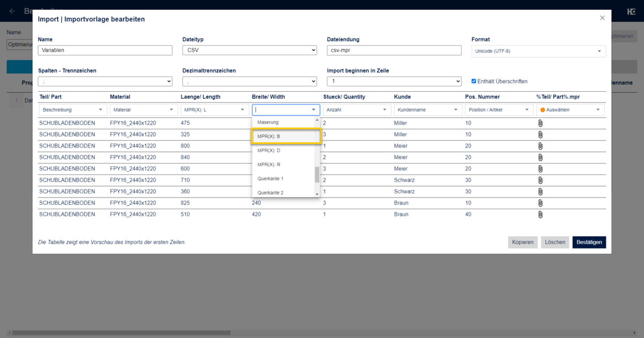Click paperclip icon in first Schwarz row
Screen dimensions: 644x338
(x=540, y=180)
